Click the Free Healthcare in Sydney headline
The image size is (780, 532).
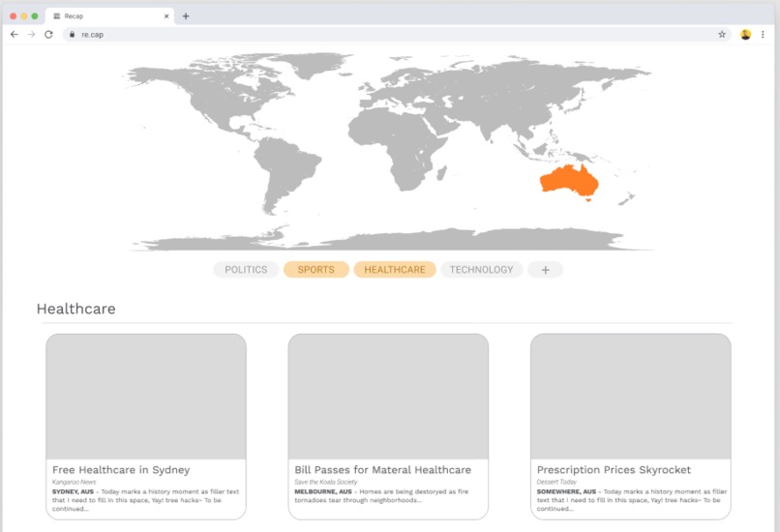(x=121, y=470)
